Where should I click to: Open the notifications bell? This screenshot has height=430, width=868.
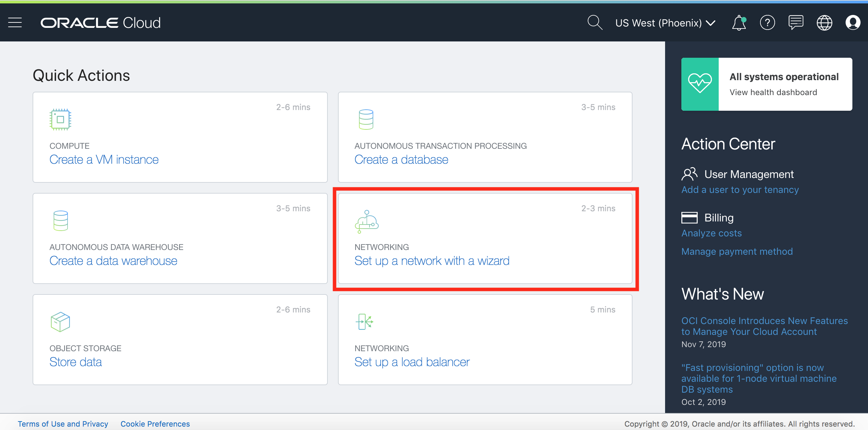(739, 23)
